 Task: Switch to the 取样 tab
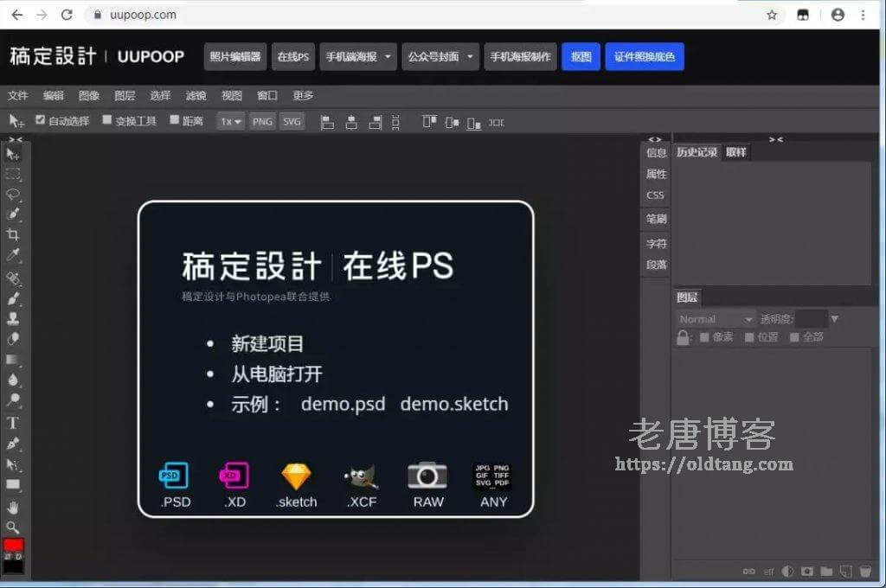736,152
